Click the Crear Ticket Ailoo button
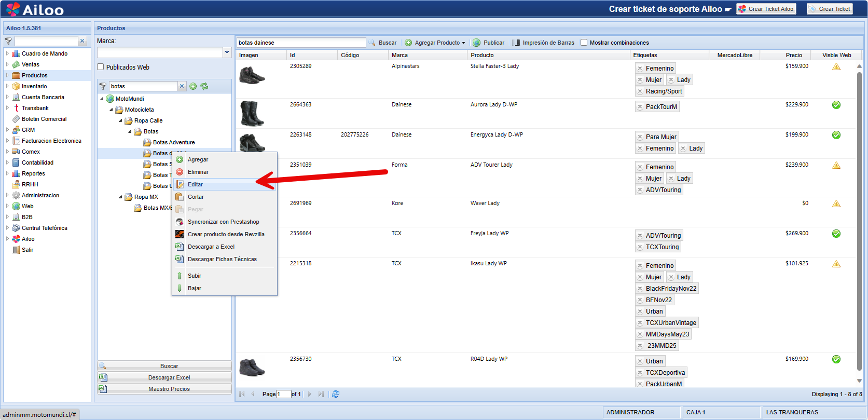This screenshot has width=868, height=420. [766, 9]
